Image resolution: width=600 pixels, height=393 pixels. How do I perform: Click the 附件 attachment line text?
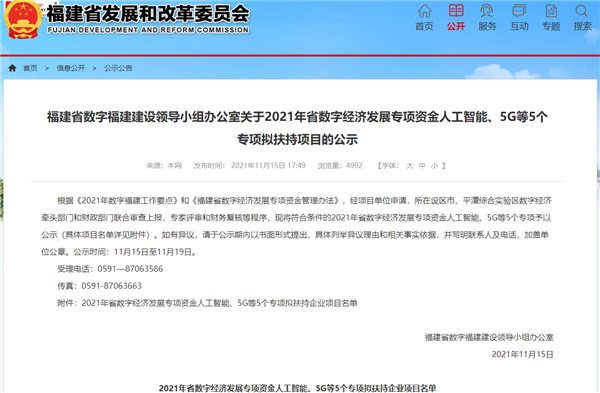(x=207, y=303)
